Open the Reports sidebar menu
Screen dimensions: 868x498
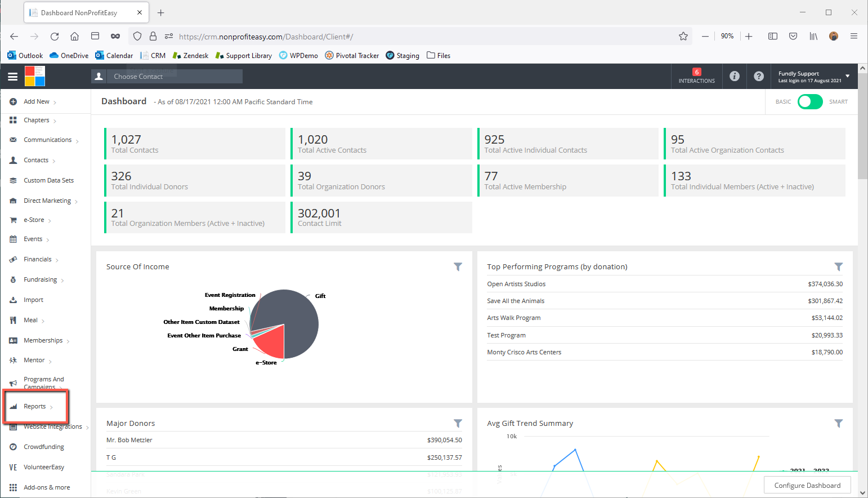(35, 406)
